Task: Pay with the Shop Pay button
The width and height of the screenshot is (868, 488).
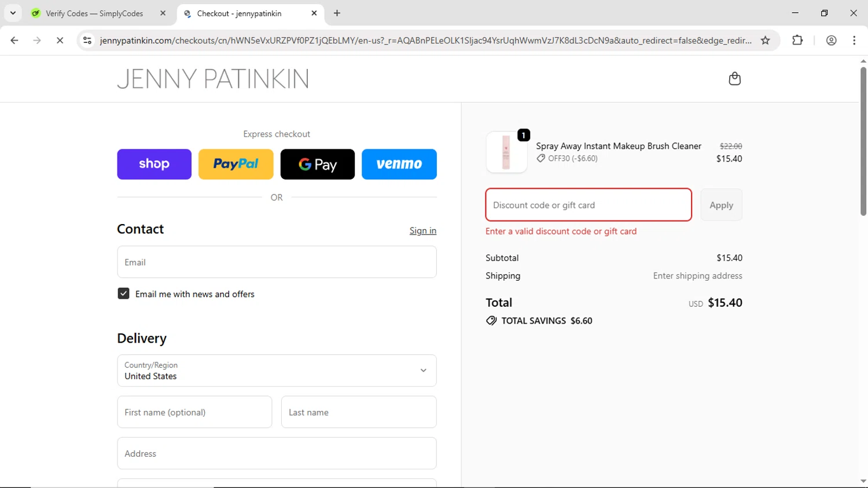Action: (x=154, y=164)
